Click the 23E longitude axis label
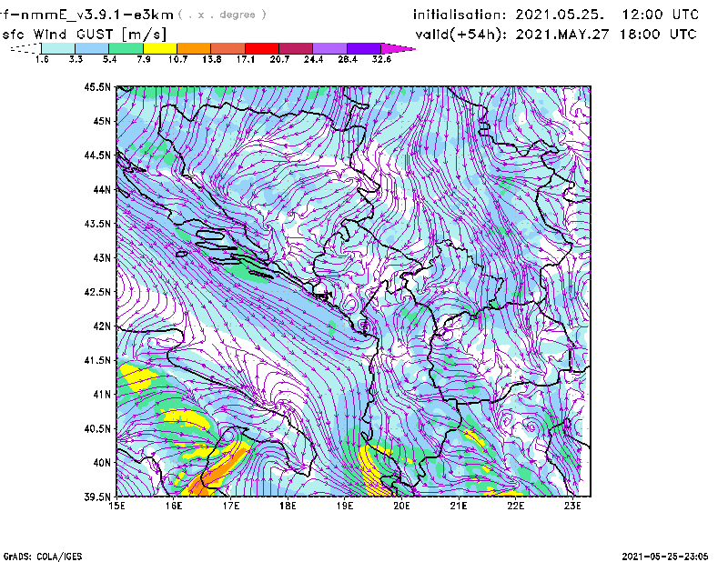This screenshot has height=562, width=728. 572,506
